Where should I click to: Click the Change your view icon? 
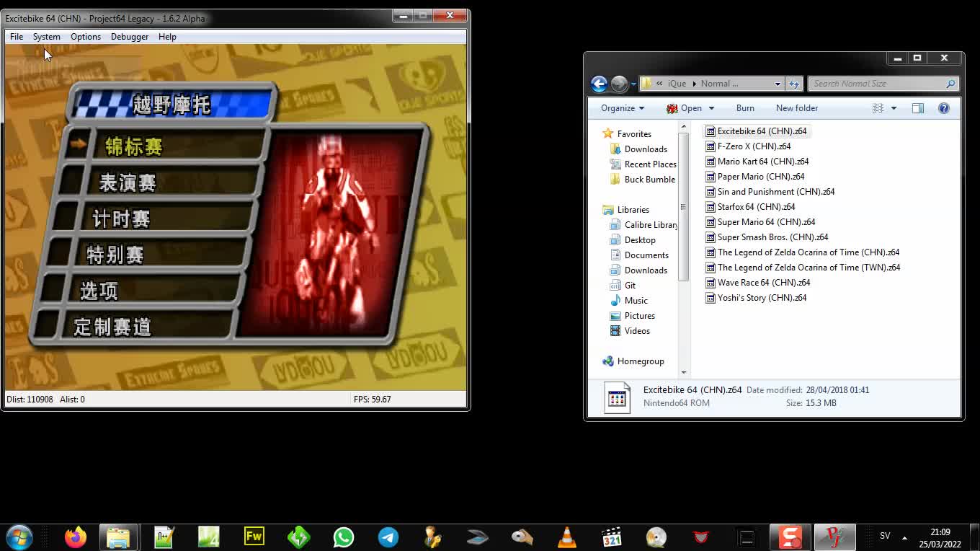[x=878, y=108]
